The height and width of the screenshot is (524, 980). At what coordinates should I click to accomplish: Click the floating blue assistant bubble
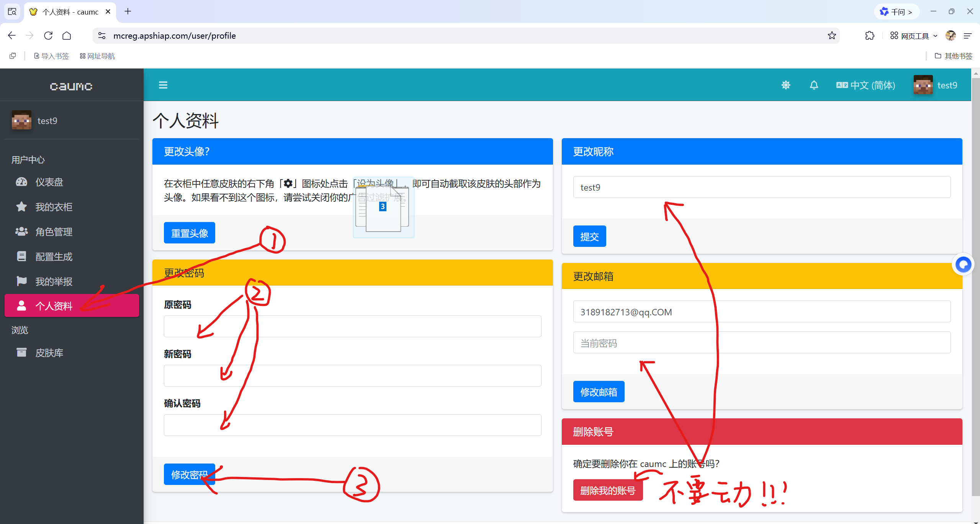(963, 264)
